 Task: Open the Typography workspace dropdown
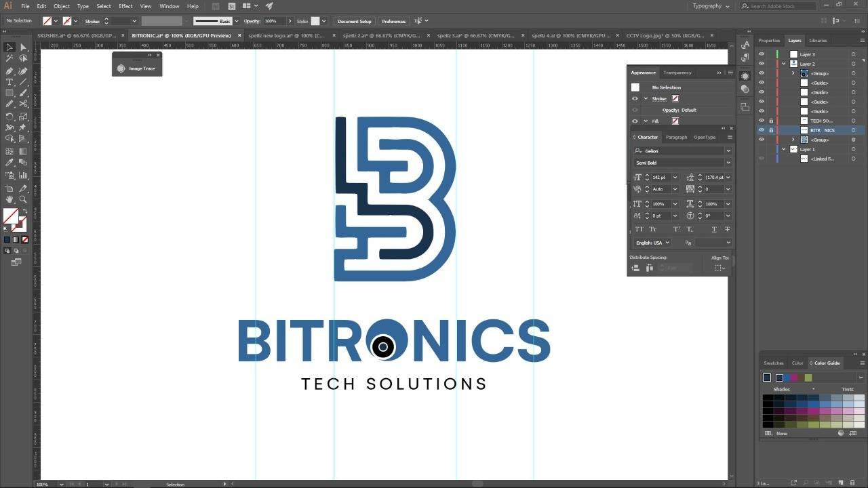tap(711, 6)
